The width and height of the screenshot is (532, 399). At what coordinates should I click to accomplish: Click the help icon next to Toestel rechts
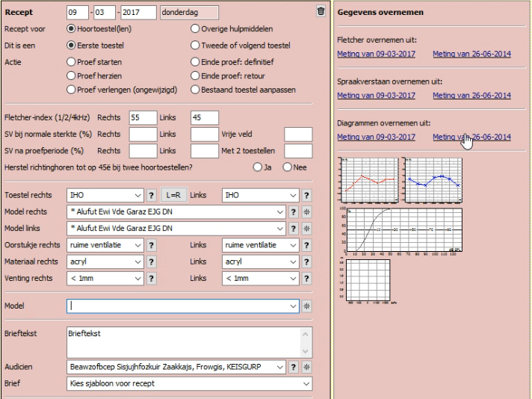pyautogui.click(x=152, y=195)
